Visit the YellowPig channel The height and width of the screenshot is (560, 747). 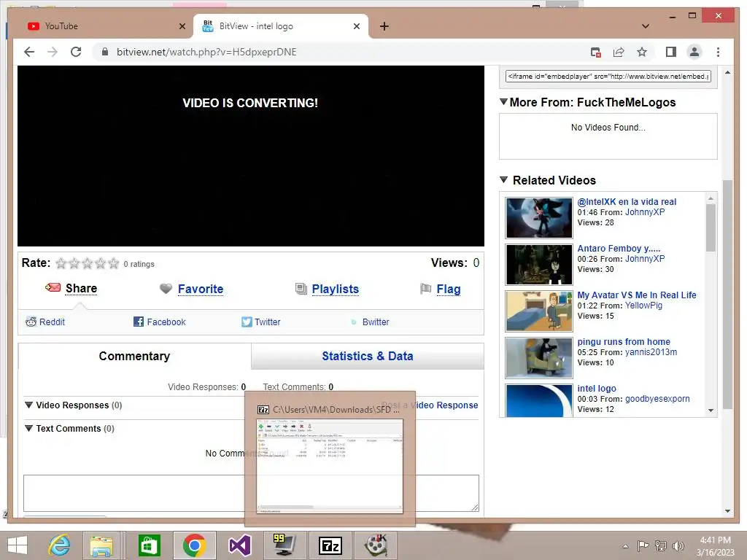coord(643,306)
